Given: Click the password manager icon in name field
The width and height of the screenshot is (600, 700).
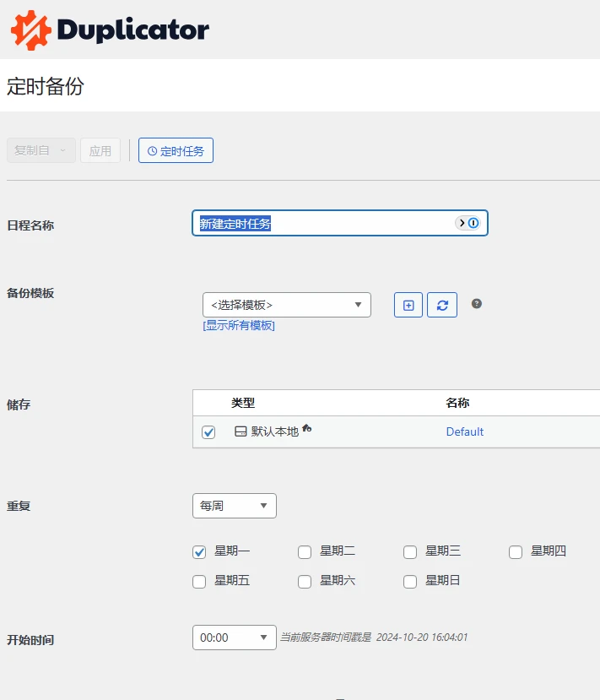Looking at the screenshot, I should [x=468, y=223].
